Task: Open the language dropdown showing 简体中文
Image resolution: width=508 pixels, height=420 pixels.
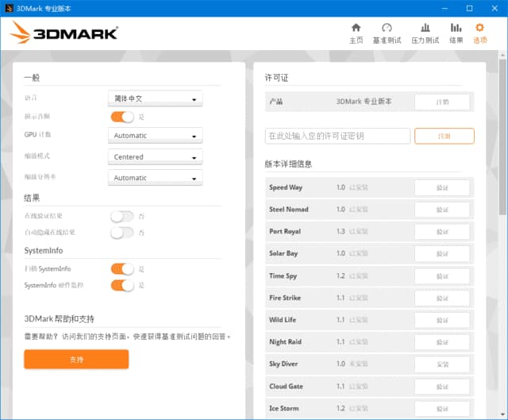Action: point(155,99)
